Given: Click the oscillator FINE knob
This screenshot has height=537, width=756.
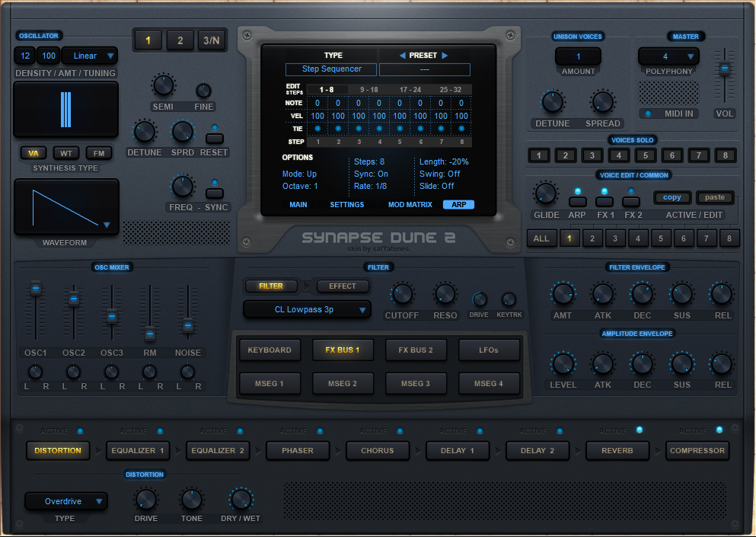Looking at the screenshot, I should (203, 91).
